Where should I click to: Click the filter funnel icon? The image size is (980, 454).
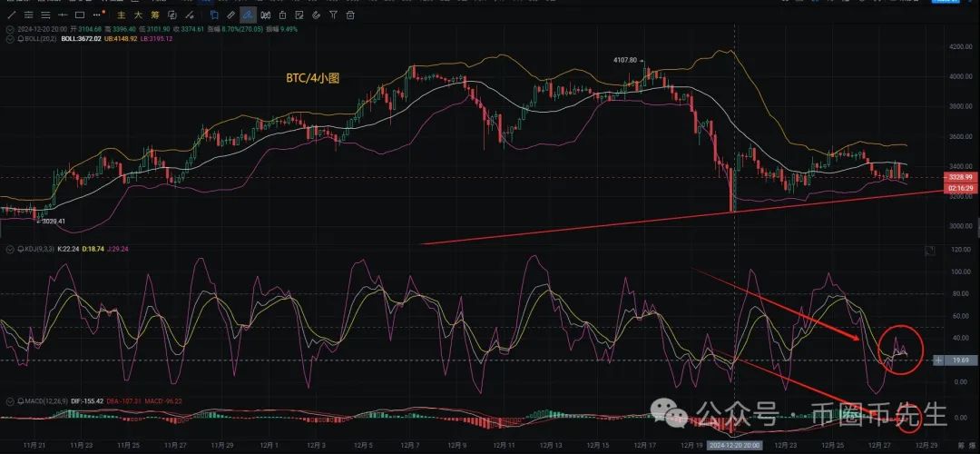[x=334, y=15]
